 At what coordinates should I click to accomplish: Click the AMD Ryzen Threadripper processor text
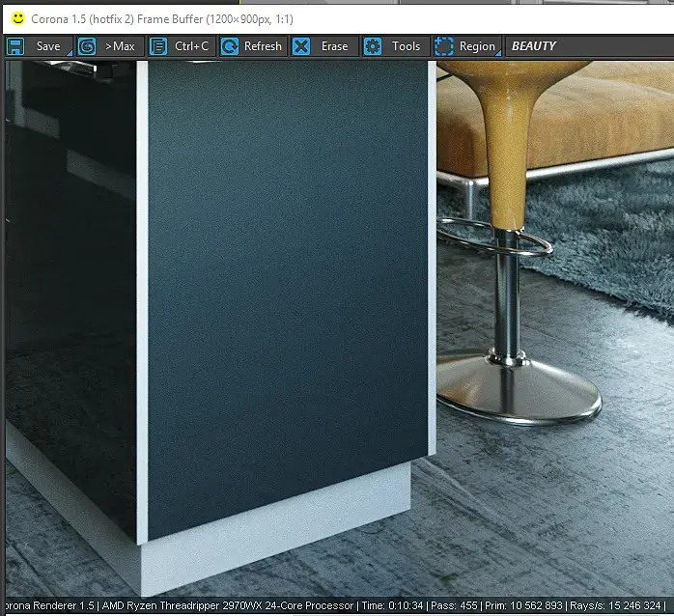click(228, 605)
